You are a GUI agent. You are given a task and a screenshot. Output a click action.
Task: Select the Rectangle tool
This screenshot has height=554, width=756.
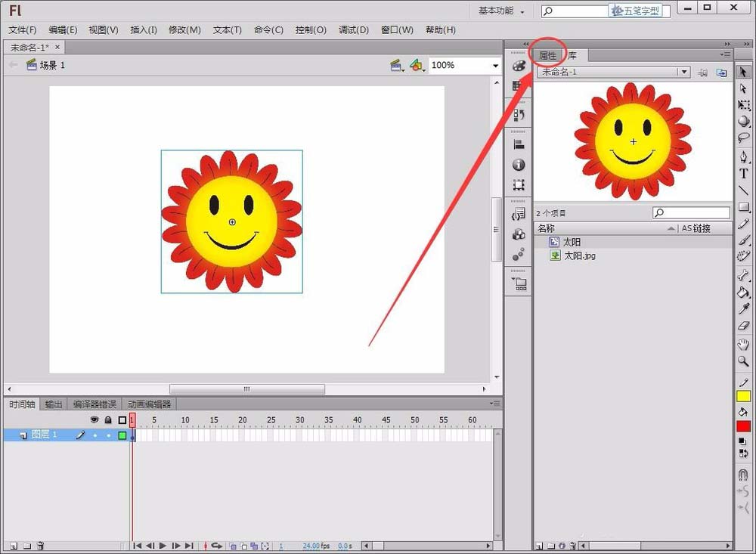click(x=743, y=207)
